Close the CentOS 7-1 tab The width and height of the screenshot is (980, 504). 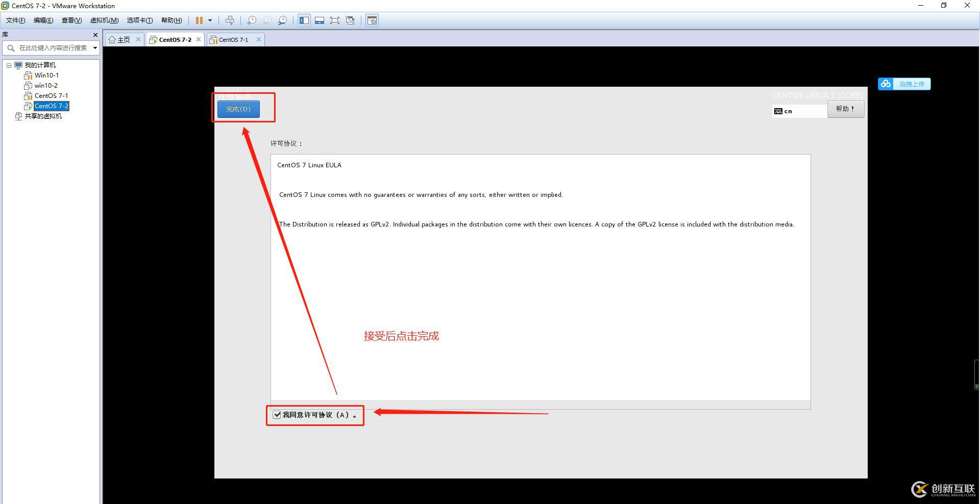point(259,39)
